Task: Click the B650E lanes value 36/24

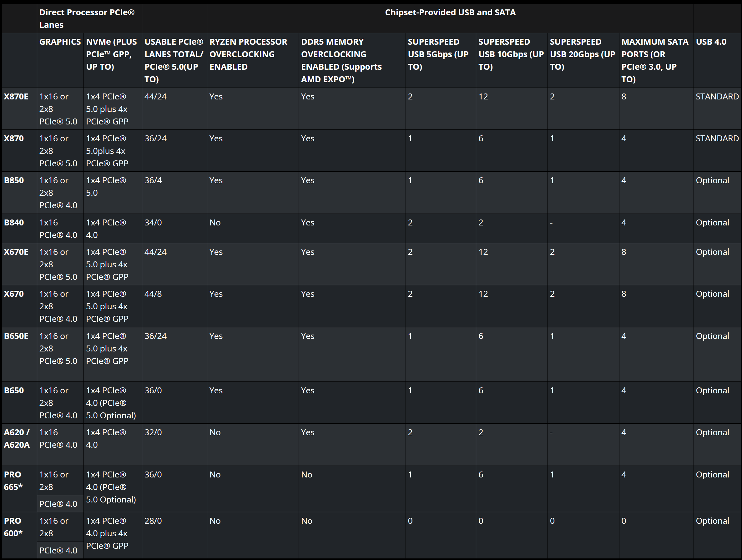Action: click(x=155, y=336)
